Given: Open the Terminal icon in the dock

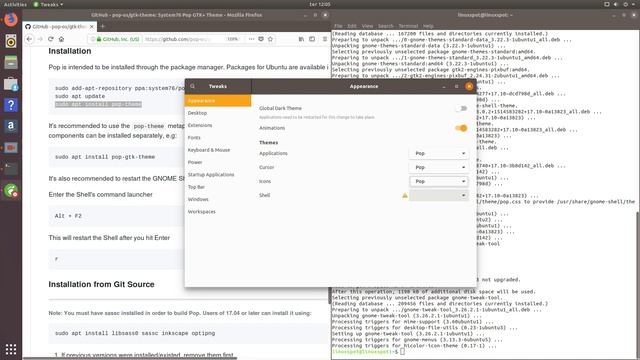Looking at the screenshot, I should 11,169.
